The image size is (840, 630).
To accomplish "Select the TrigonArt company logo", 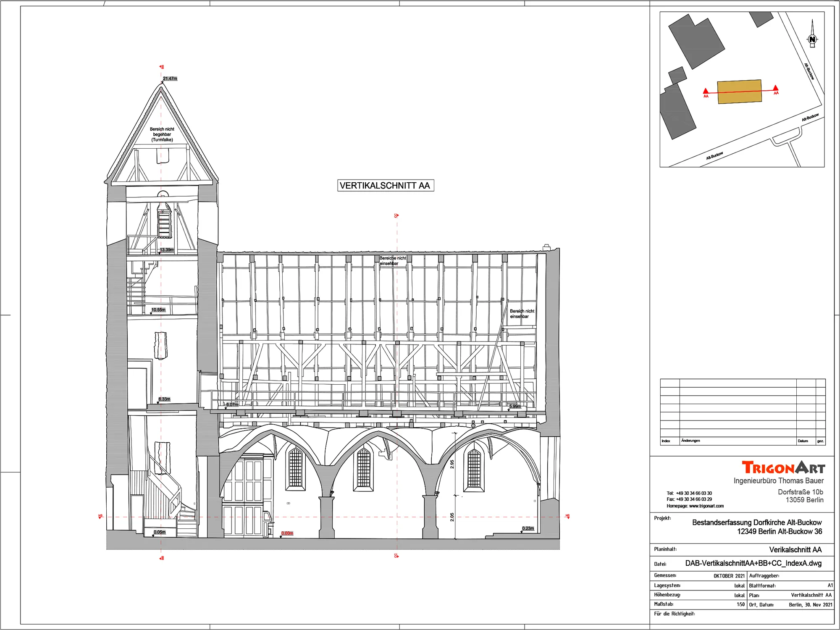I will (783, 467).
